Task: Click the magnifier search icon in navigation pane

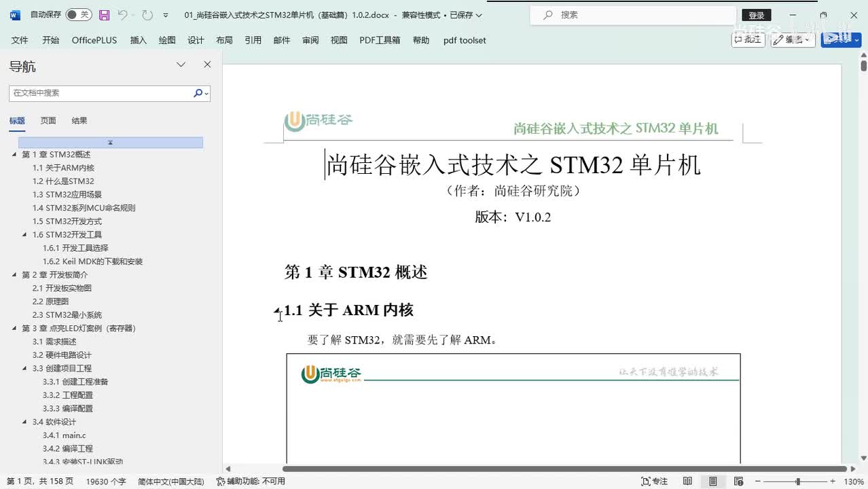Action: click(x=198, y=93)
